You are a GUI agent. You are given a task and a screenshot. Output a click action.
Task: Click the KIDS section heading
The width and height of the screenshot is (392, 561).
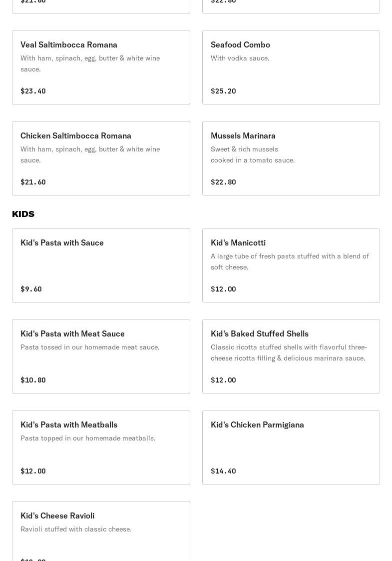point(23,214)
